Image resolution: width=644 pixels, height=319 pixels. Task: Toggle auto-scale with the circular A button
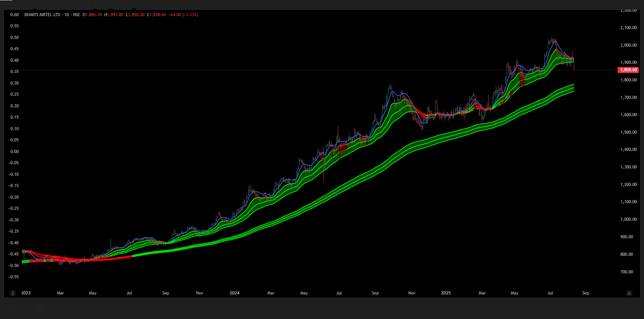click(629, 293)
